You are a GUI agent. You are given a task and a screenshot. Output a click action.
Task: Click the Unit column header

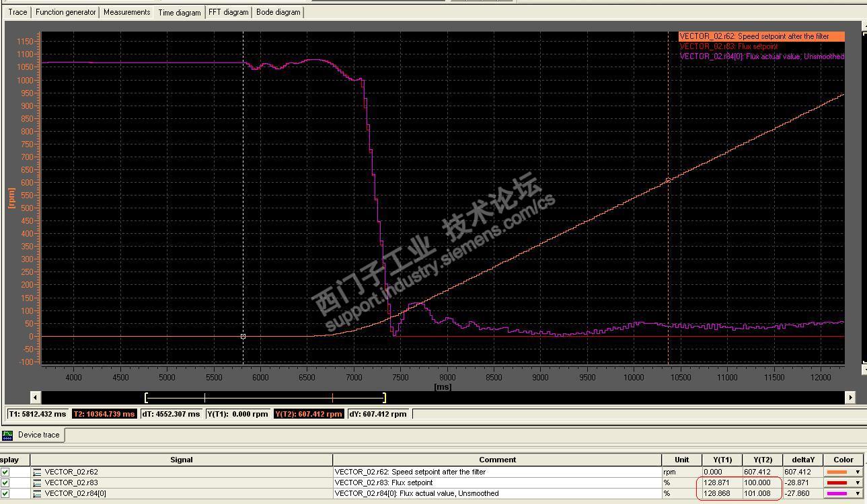(x=681, y=460)
